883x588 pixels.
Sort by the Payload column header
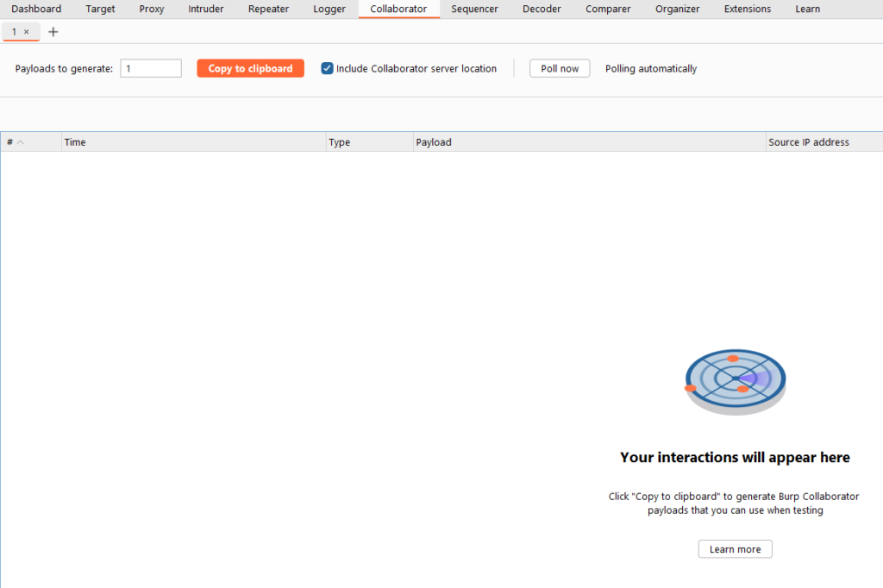(x=590, y=142)
